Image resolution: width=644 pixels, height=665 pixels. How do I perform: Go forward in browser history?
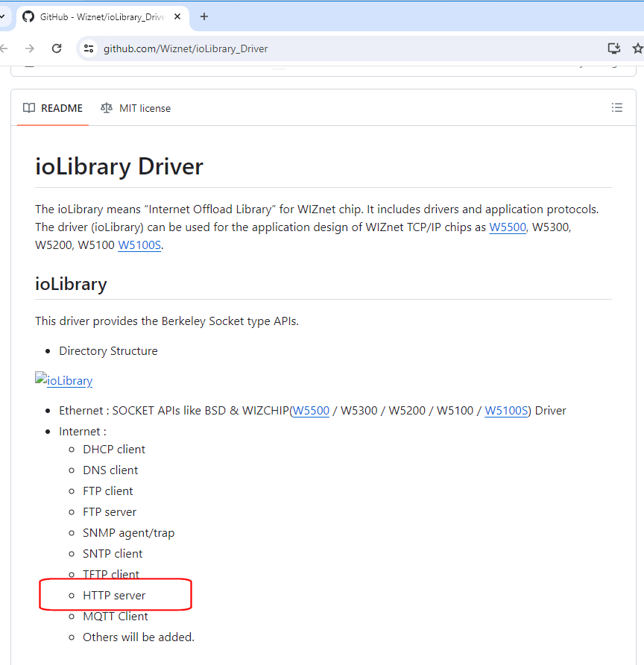tap(29, 48)
